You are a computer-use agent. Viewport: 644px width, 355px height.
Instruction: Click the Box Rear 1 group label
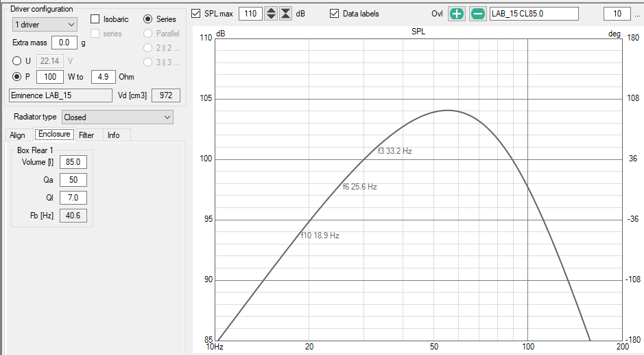click(x=35, y=150)
